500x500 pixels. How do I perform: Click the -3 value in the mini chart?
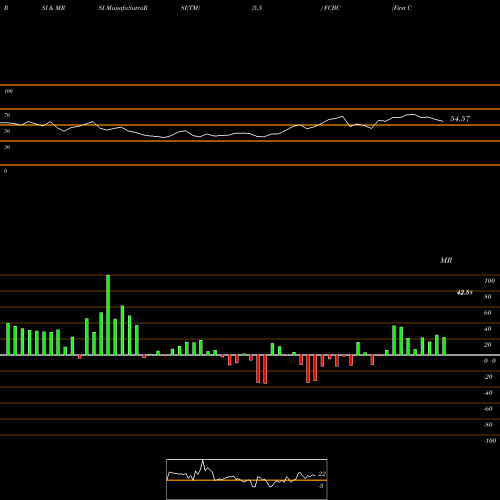[321, 486]
